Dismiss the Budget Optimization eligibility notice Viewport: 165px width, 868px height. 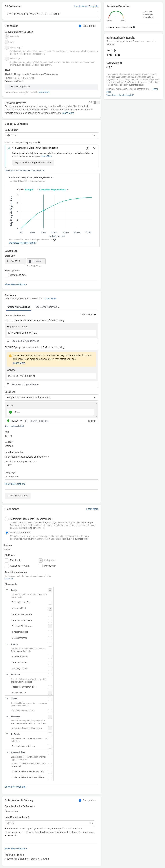tap(94, 148)
